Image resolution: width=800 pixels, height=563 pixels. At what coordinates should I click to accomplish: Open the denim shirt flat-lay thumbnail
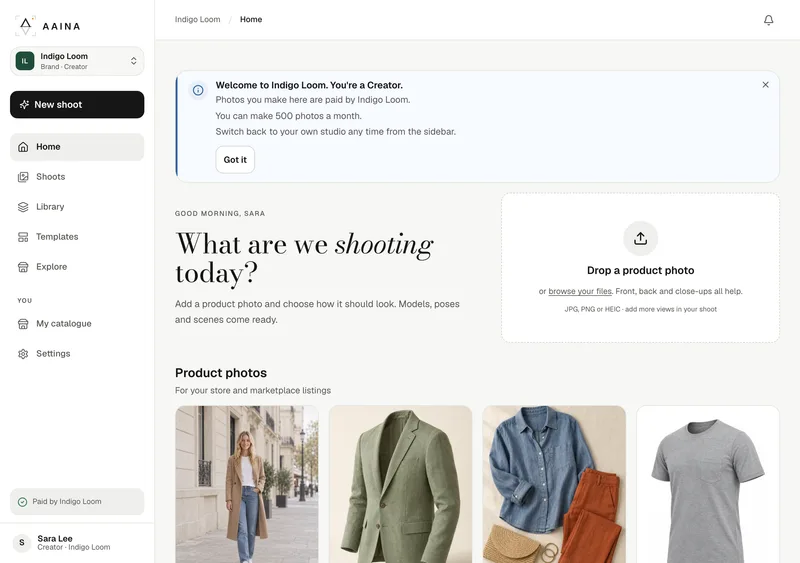554,484
